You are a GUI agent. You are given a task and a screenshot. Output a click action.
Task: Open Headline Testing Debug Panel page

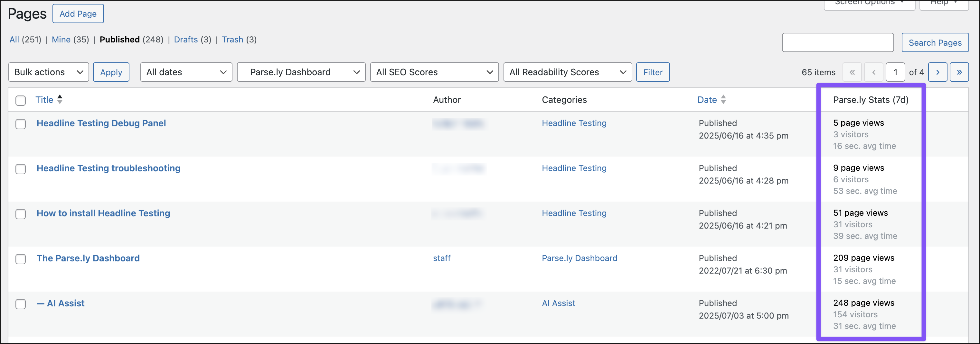101,123
